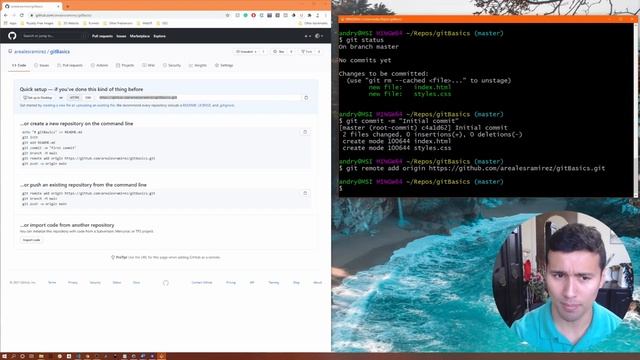Screen dimensions: 640x360
Task: Open File Explorer from taskbar
Action: (x=41, y=356)
